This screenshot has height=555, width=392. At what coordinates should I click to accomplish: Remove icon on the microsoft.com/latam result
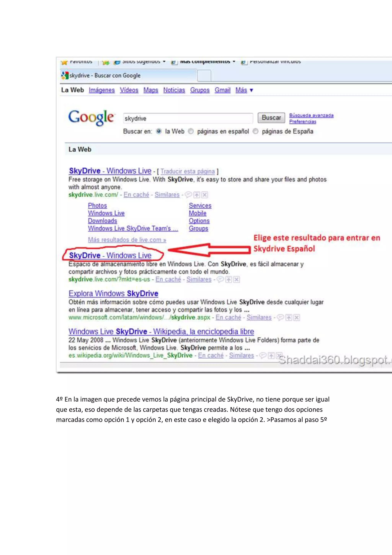click(x=297, y=318)
